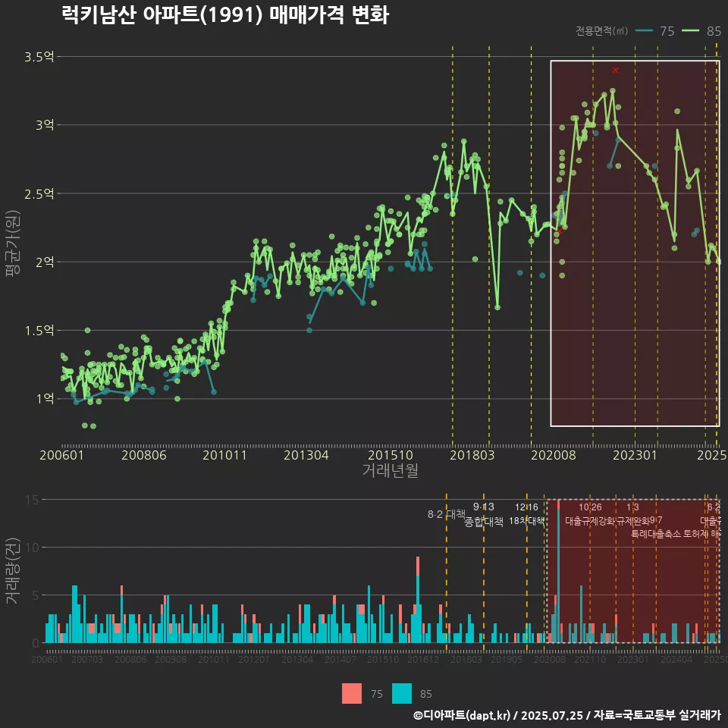Viewport: 728px width, 728px height.
Task: Click the 전용면적(㎡) legend label
Action: click(601, 31)
